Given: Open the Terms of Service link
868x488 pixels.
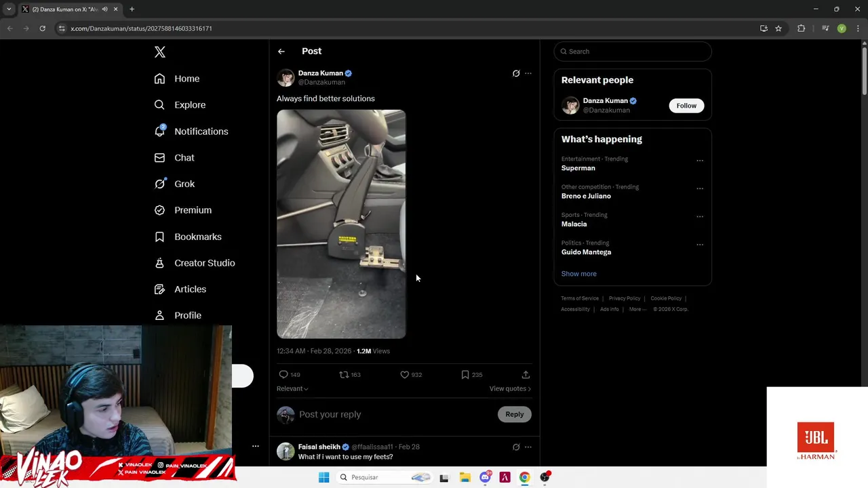Looking at the screenshot, I should 580,298.
